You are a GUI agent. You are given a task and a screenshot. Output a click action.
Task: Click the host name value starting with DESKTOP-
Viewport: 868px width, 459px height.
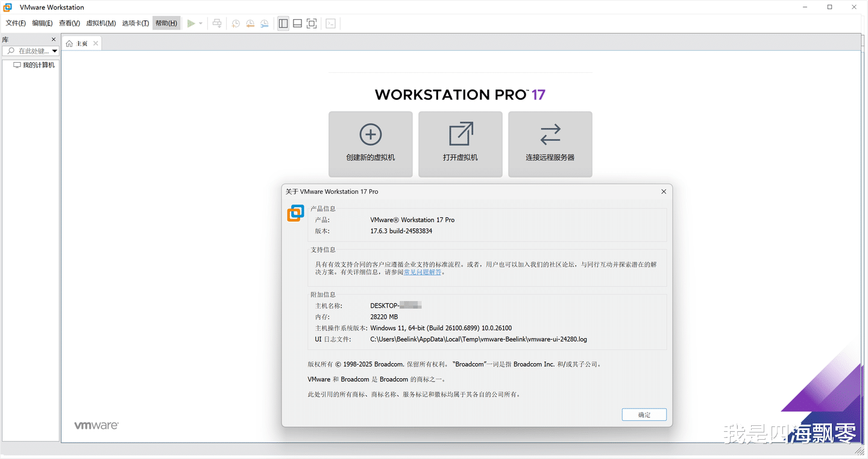click(x=395, y=306)
